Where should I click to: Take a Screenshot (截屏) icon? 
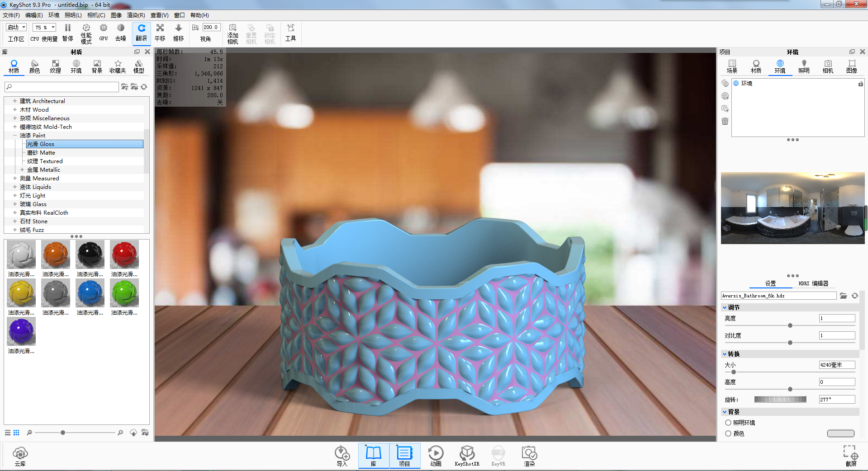pyautogui.click(x=851, y=456)
